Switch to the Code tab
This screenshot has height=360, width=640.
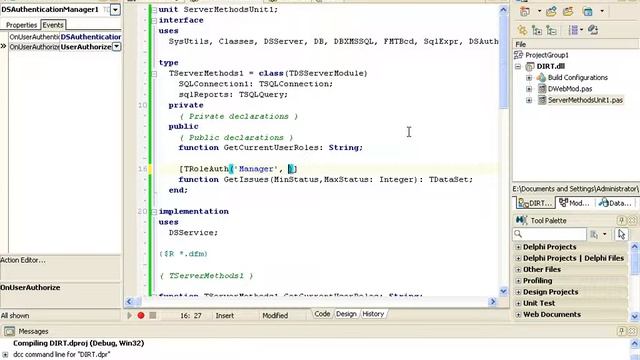click(x=322, y=314)
